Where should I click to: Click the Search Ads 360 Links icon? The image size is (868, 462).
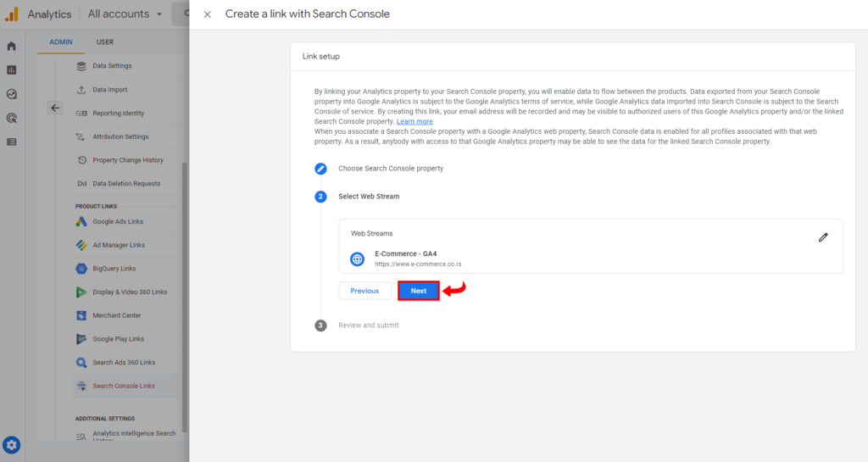click(81, 363)
